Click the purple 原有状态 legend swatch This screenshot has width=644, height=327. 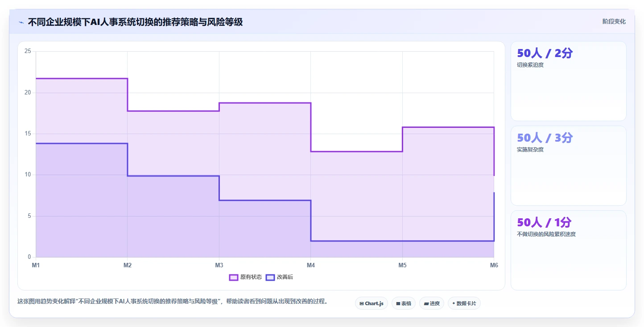(234, 277)
